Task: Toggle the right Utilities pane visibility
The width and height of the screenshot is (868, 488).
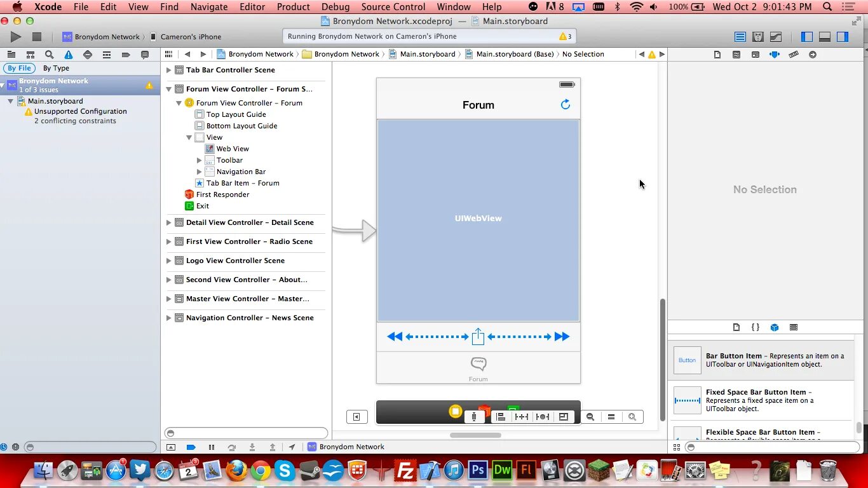Action: coord(843,37)
